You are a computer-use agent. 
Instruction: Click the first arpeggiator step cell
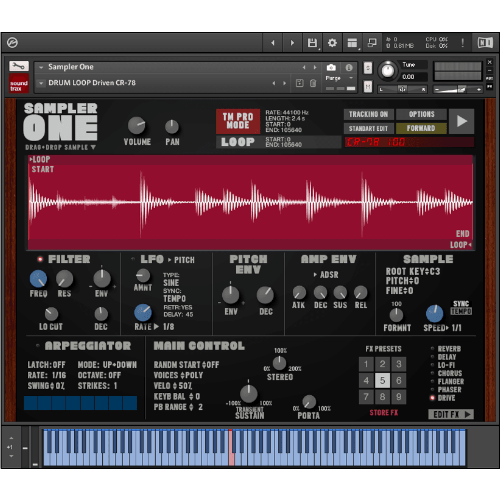point(31,403)
